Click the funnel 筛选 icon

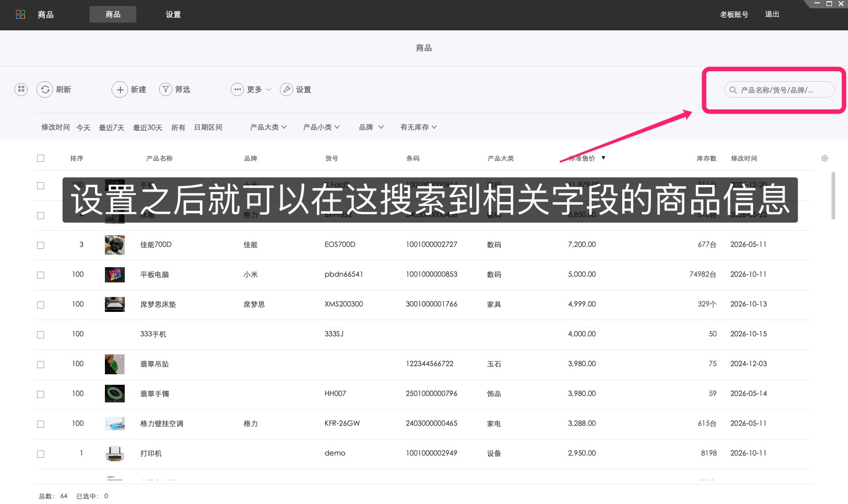point(166,89)
